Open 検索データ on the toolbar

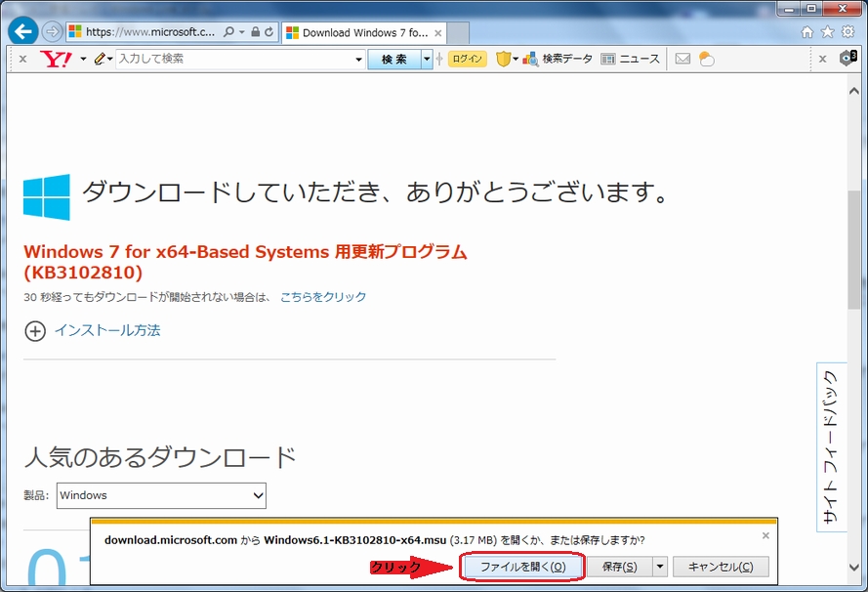coord(558,59)
